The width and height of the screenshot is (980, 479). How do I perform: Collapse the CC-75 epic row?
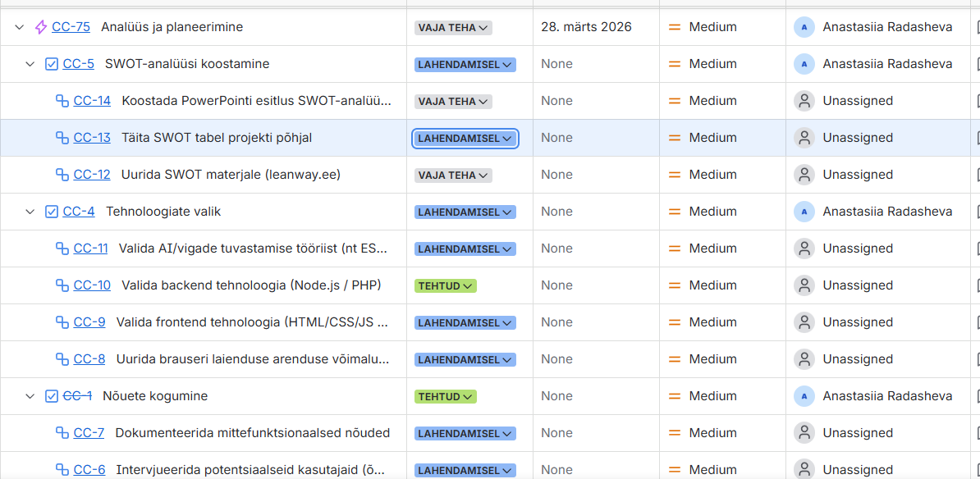pyautogui.click(x=20, y=27)
